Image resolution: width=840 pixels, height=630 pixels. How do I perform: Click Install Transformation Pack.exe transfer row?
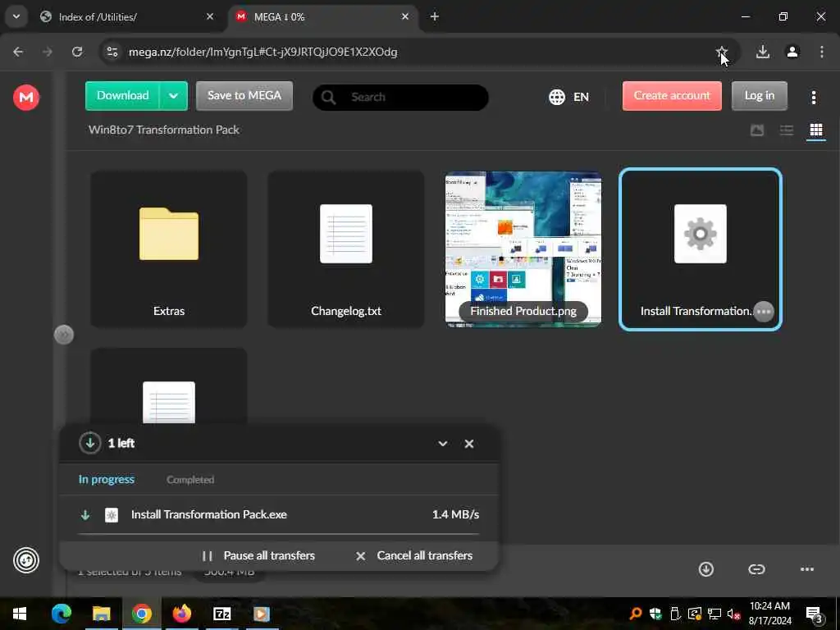tap(279, 515)
